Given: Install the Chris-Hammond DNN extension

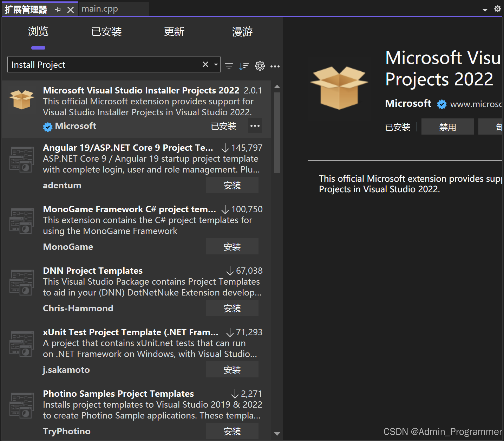Looking at the screenshot, I should click(x=232, y=308).
